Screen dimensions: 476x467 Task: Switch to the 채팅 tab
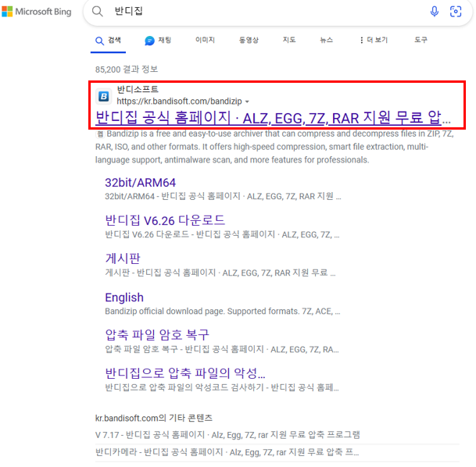pos(158,40)
